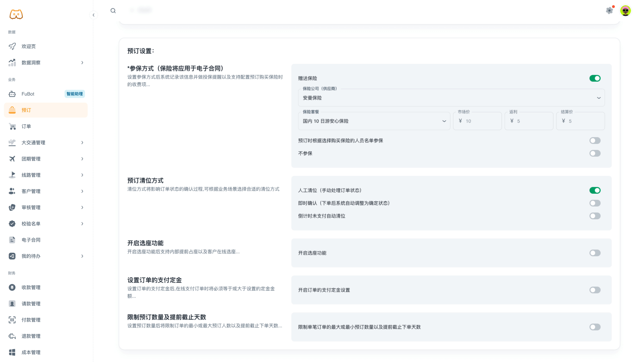Click the grid icon for 成本管理
The width and height of the screenshot is (644, 362).
coord(12,353)
